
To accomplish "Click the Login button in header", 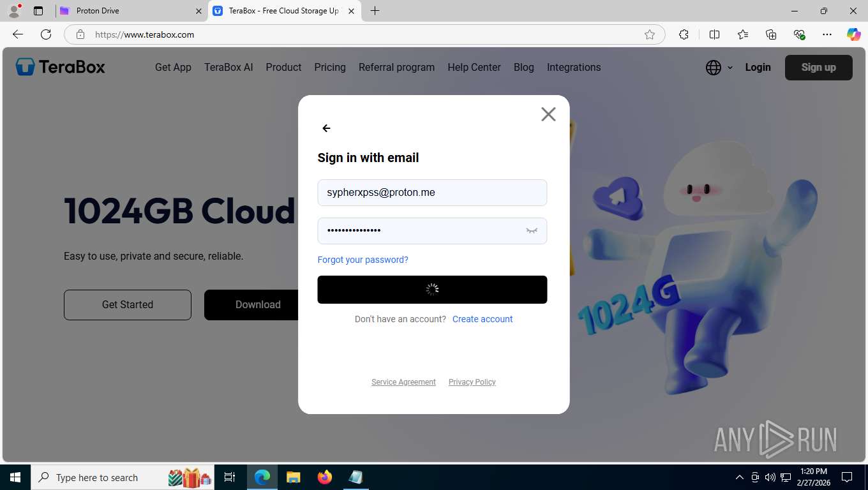I will point(758,67).
